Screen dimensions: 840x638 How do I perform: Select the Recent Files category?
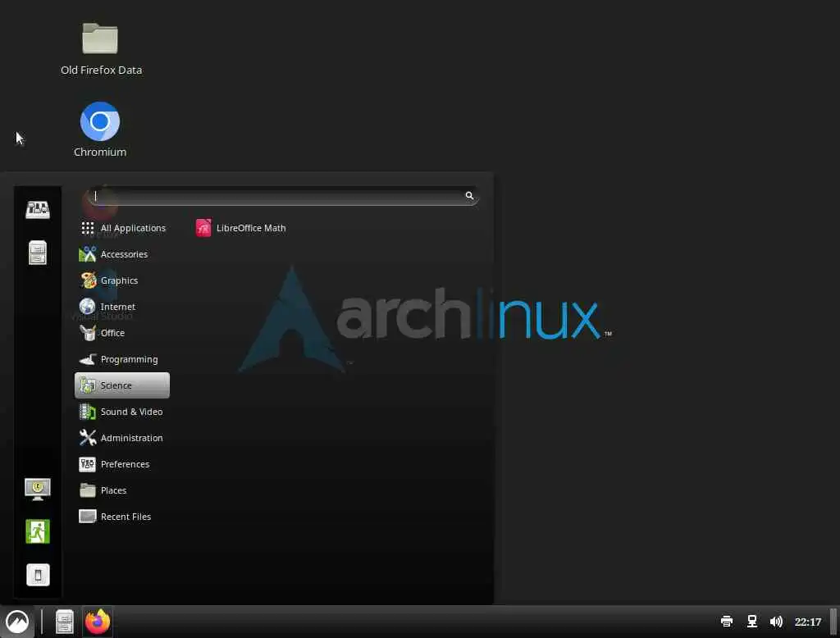(x=123, y=517)
